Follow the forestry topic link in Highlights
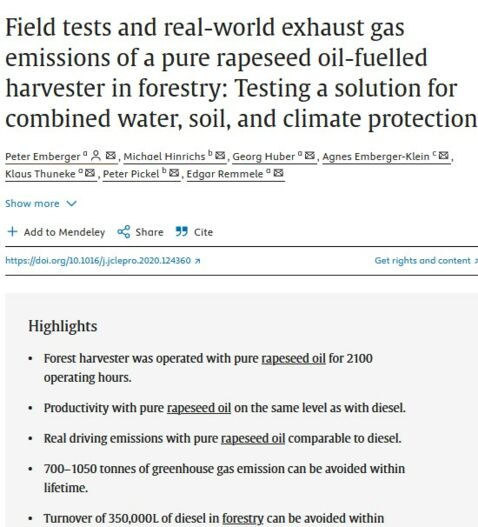This screenshot has width=478, height=527. [x=243, y=518]
